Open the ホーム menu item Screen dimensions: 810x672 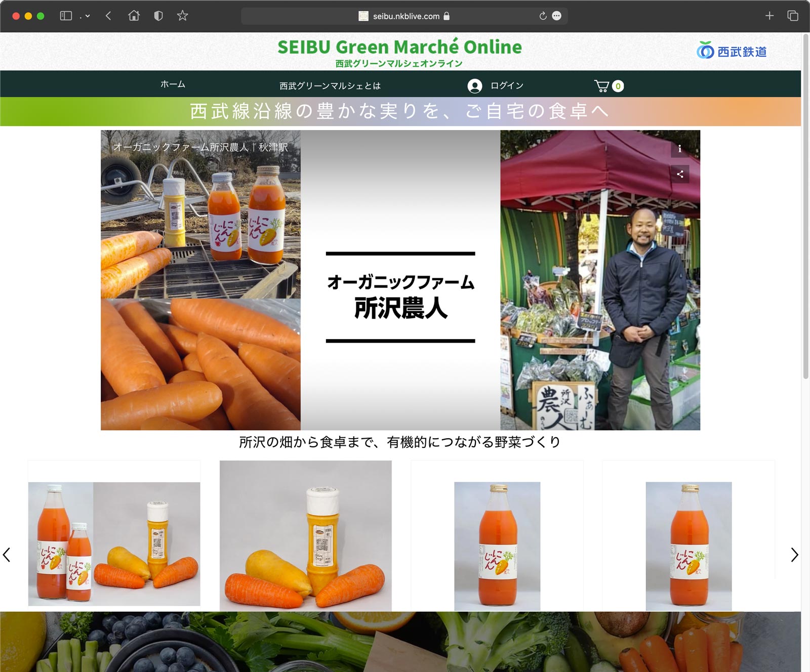point(173,85)
